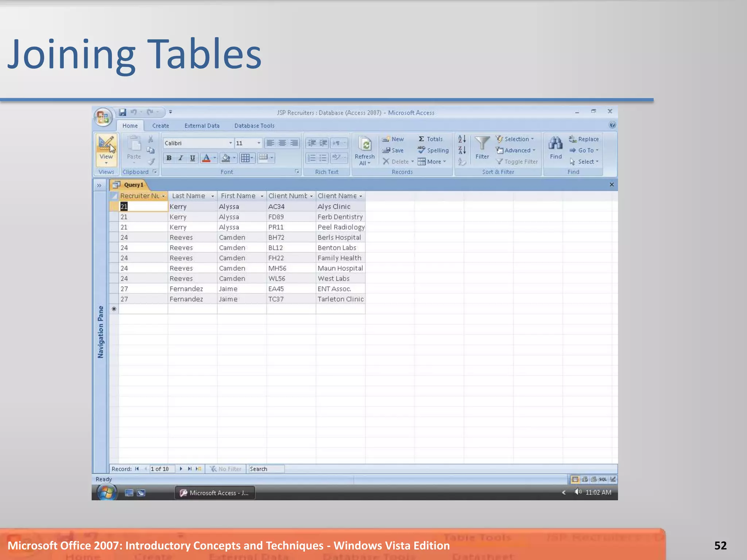
Task: Click Save record button
Action: 393,150
